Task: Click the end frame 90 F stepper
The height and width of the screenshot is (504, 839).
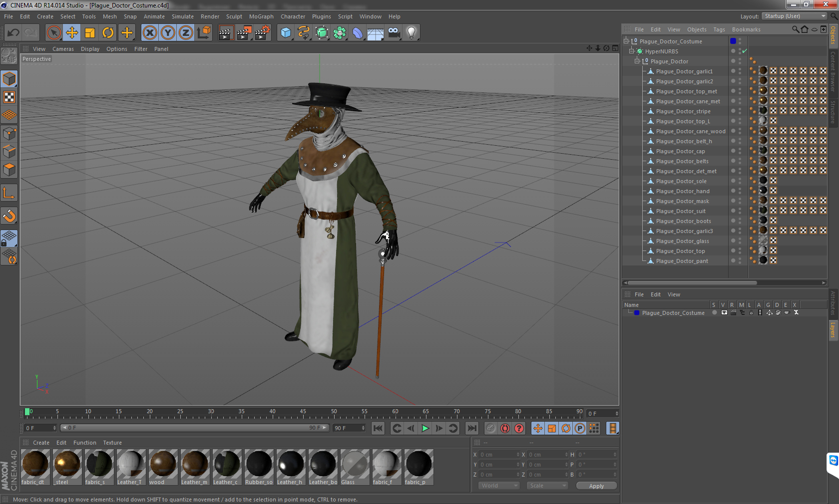Action: coord(363,428)
